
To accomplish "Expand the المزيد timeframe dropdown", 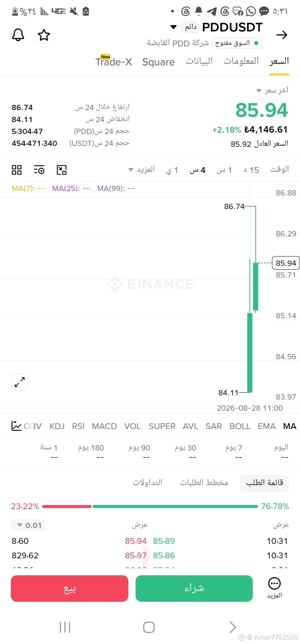I will pyautogui.click(x=142, y=170).
